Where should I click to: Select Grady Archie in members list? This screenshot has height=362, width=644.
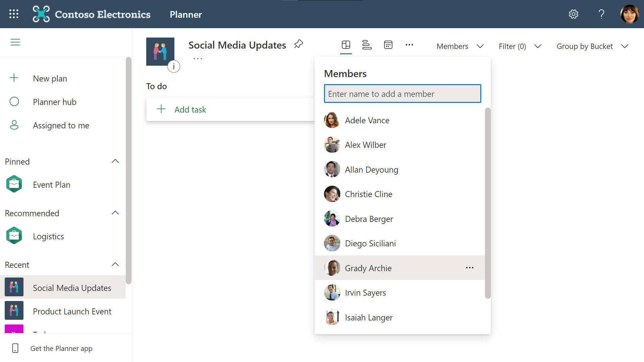point(400,268)
